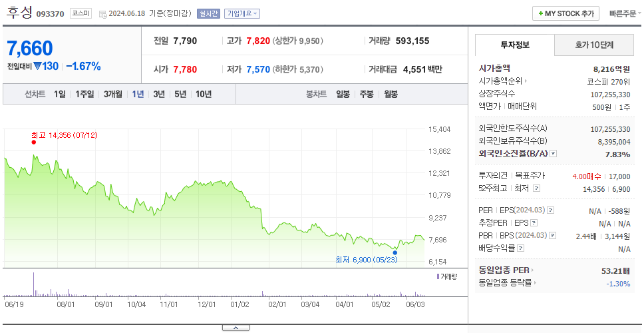The image size is (644, 333).
Task: Click the 시가 value 7,780
Action: click(x=185, y=69)
